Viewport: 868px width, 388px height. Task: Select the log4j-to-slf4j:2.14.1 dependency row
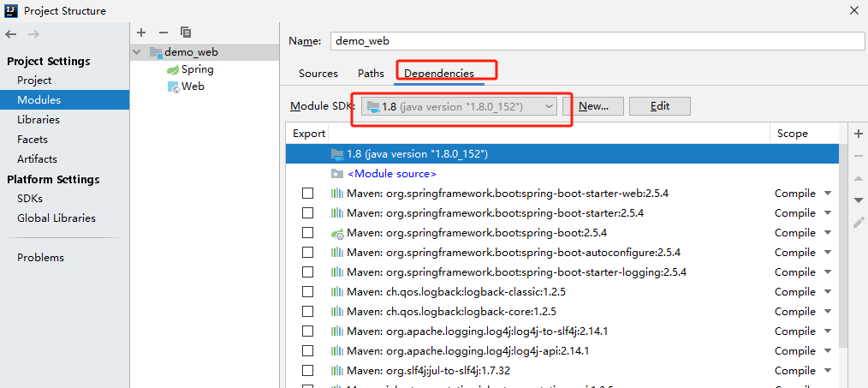[x=562, y=331]
